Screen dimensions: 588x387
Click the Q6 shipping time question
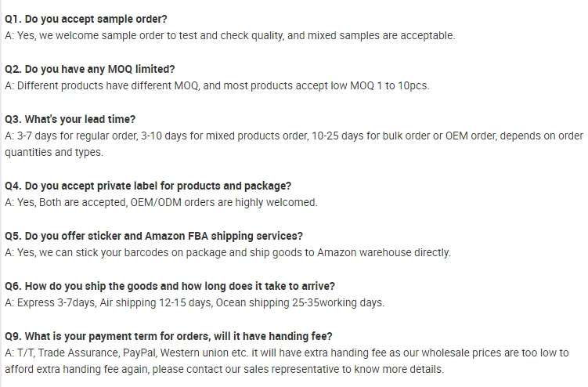[x=170, y=287]
